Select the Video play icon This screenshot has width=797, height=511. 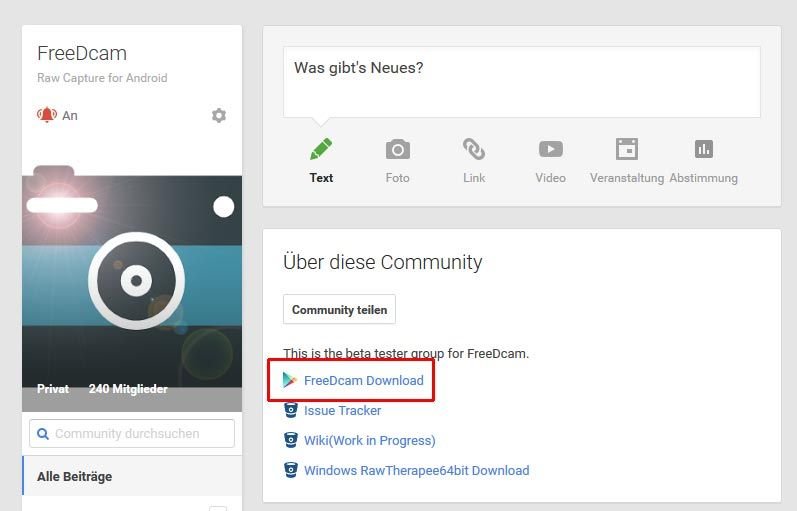(x=550, y=149)
